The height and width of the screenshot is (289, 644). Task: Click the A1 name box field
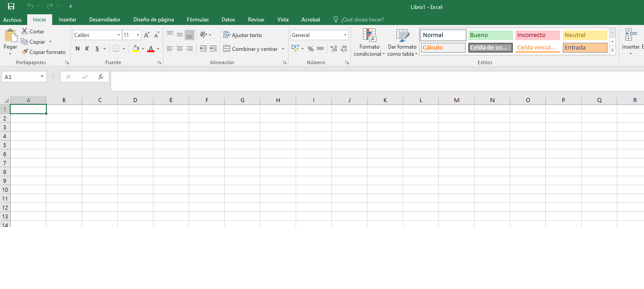pos(24,77)
